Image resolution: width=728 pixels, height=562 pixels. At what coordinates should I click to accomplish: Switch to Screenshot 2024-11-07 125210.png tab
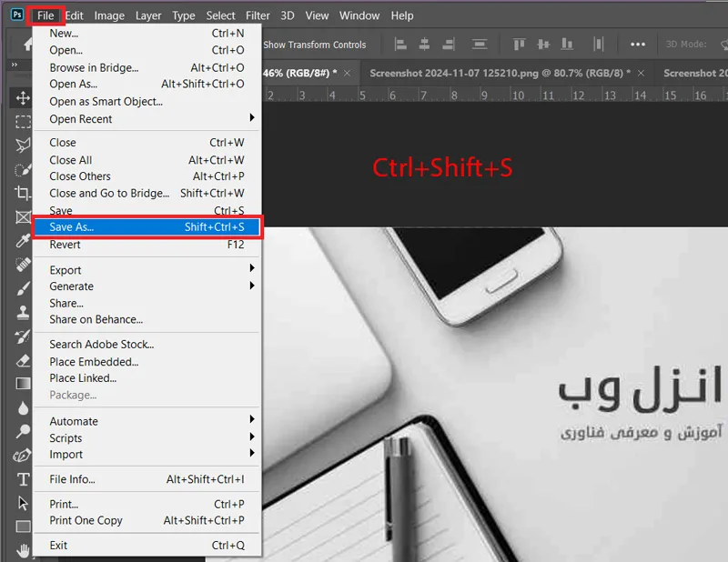click(500, 74)
